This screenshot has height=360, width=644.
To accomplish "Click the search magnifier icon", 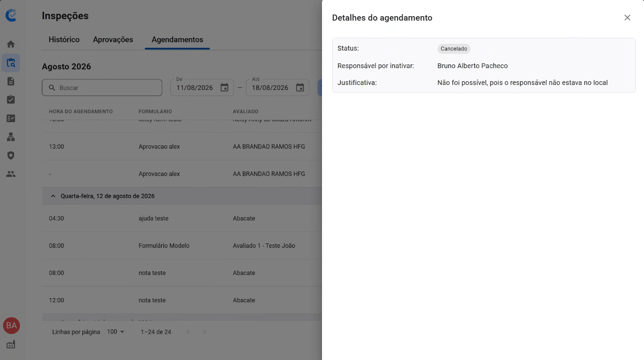I will (52, 87).
